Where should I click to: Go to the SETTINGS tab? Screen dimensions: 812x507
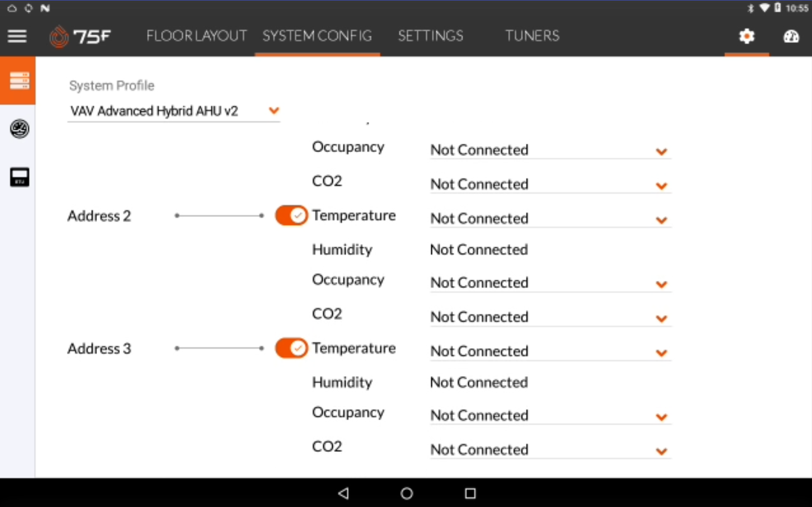[x=430, y=36]
